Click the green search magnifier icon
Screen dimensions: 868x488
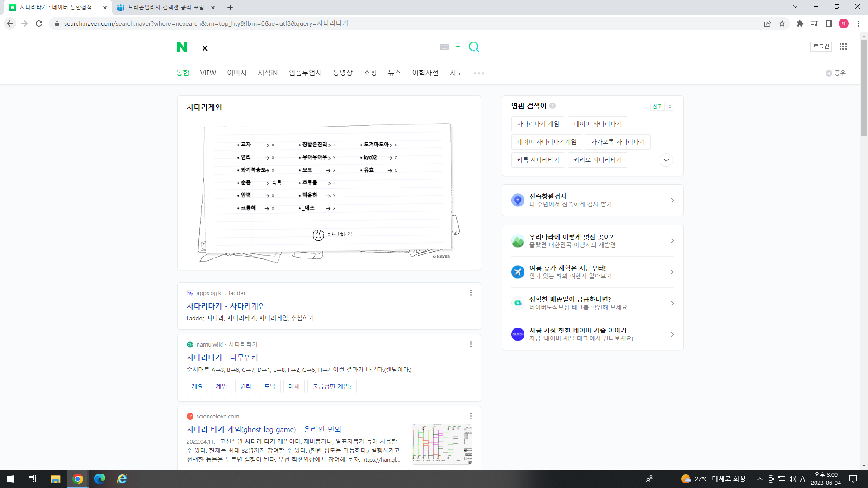(x=474, y=47)
